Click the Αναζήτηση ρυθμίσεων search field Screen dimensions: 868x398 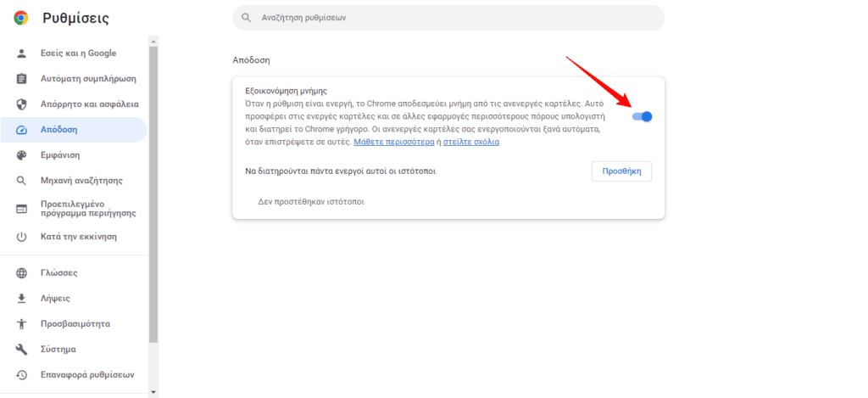[x=448, y=18]
